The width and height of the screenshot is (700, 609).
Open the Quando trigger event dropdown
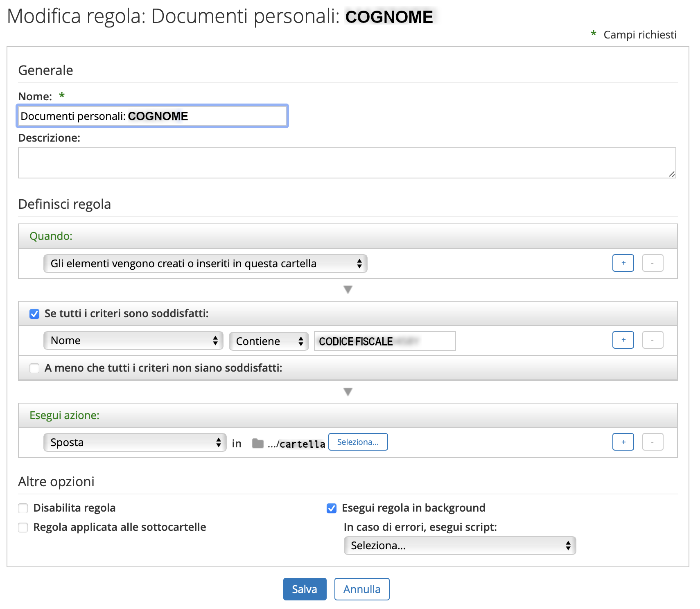[205, 264]
